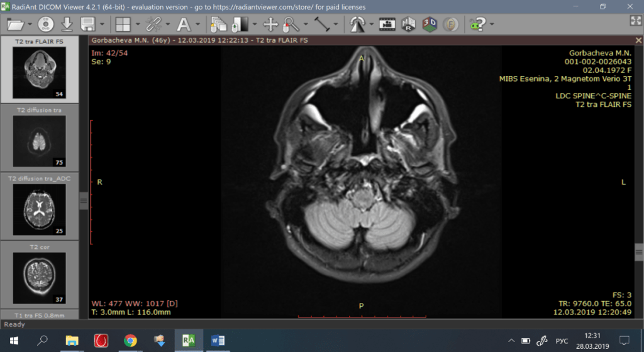Click the axial MRI image viewport
This screenshot has height=352, width=644.
[362, 180]
